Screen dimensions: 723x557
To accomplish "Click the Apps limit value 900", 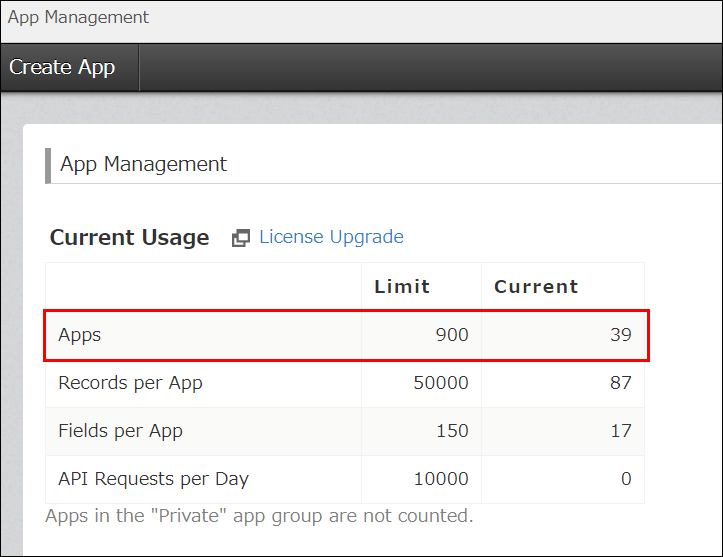I will coord(451,335).
